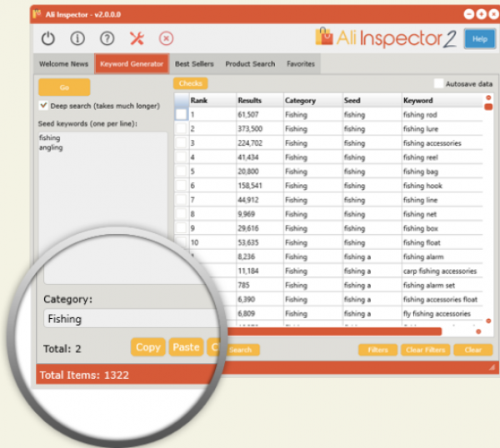This screenshot has width=500, height=448.
Task: Open the info icon in the toolbar
Action: click(77, 38)
